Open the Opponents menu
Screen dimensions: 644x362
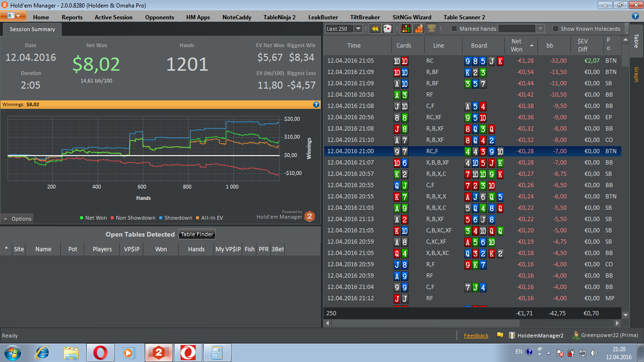pos(159,17)
